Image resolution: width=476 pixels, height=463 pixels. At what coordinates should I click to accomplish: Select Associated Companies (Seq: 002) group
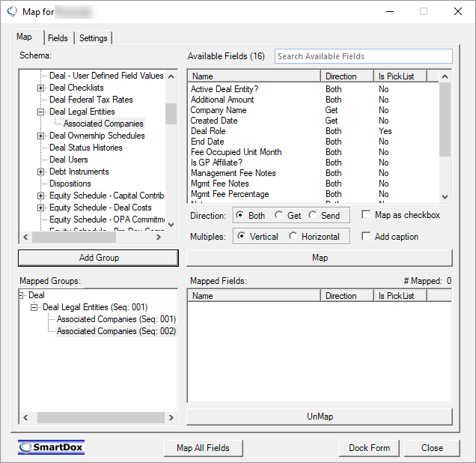pyautogui.click(x=116, y=331)
